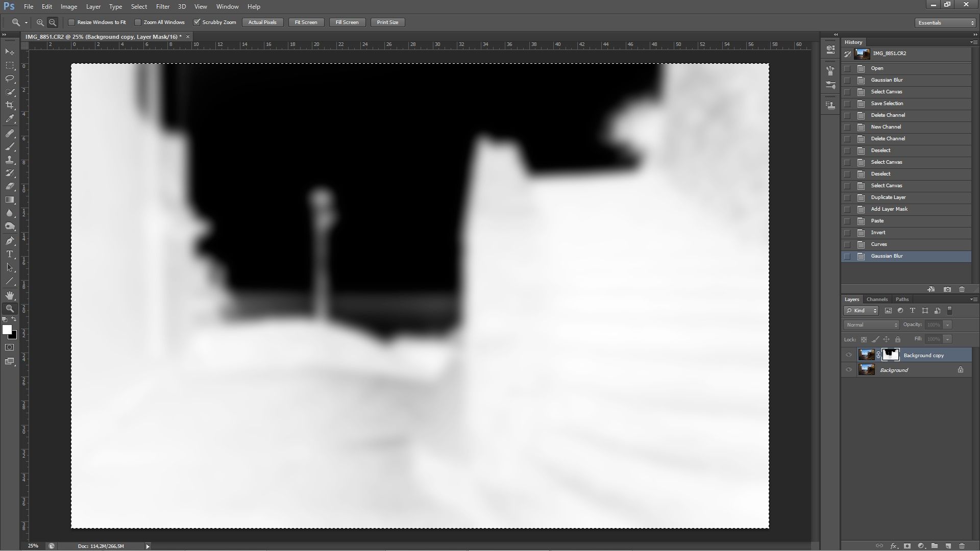The width and height of the screenshot is (980, 551).
Task: Select the Sponge tool
Action: point(10,226)
